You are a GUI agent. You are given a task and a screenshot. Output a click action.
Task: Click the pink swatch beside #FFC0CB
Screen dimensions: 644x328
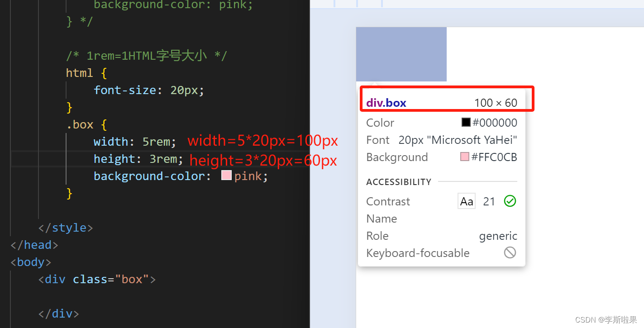[465, 157]
